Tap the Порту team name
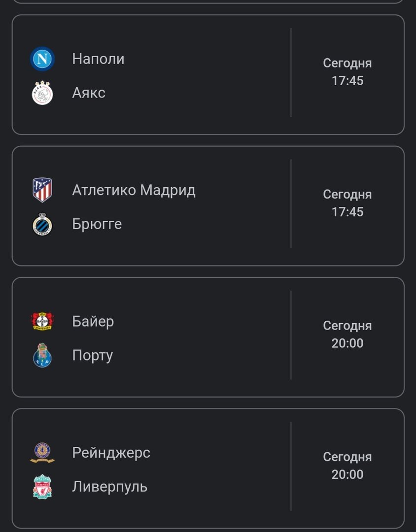This screenshot has height=532, width=416. [92, 356]
